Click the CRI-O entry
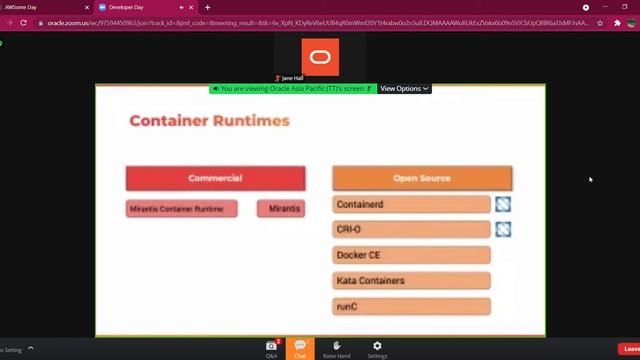This screenshot has width=640, height=360. (x=411, y=229)
